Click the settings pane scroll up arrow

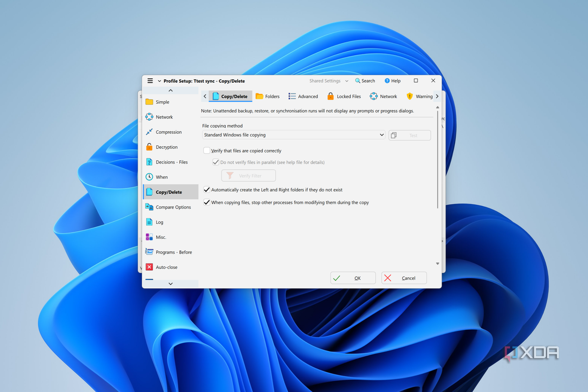pos(438,107)
